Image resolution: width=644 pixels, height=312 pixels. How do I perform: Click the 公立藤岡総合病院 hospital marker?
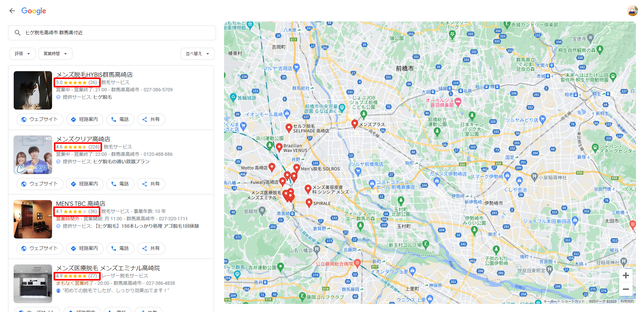pos(357,263)
